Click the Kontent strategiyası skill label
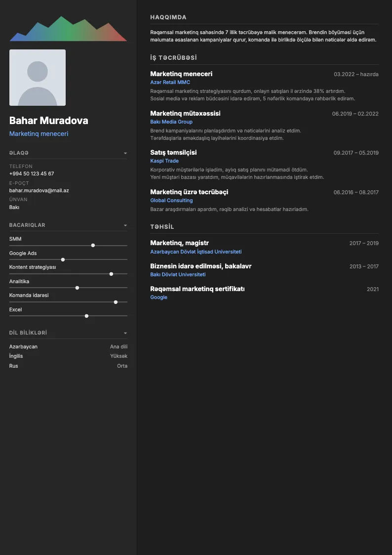The height and width of the screenshot is (555, 392). [33, 267]
